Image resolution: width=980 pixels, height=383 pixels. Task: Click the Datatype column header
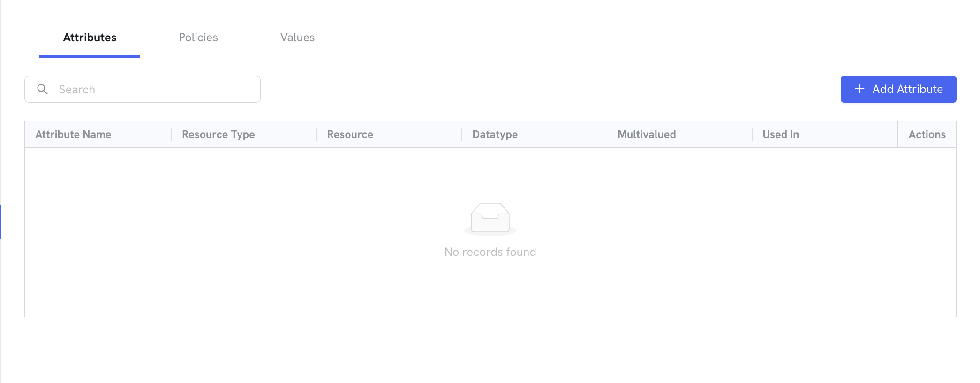[x=495, y=134]
